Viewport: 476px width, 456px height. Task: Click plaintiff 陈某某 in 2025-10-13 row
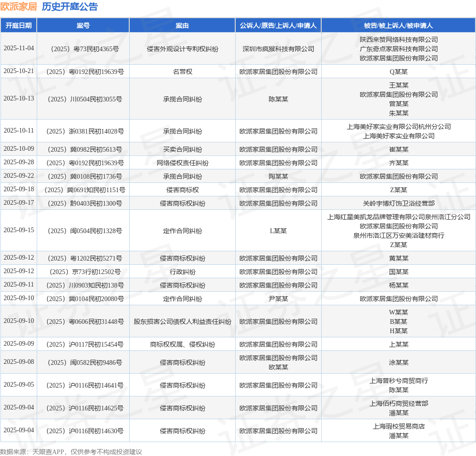278,99
